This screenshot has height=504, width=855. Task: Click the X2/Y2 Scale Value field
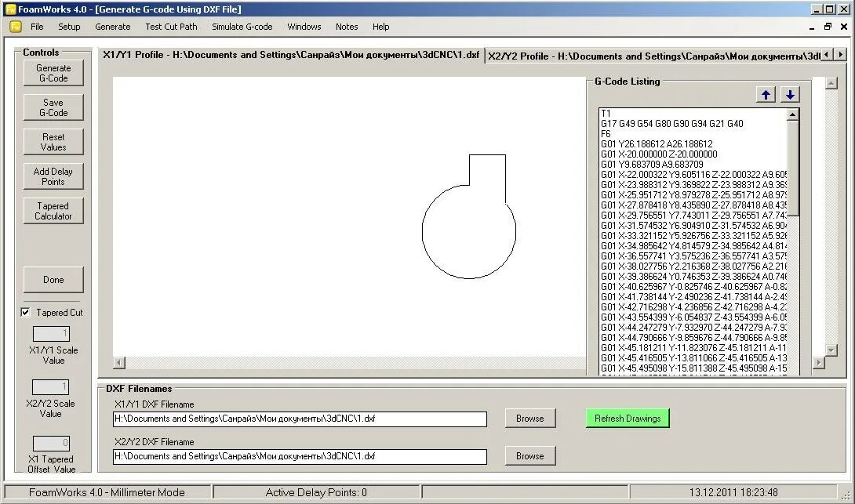51,387
